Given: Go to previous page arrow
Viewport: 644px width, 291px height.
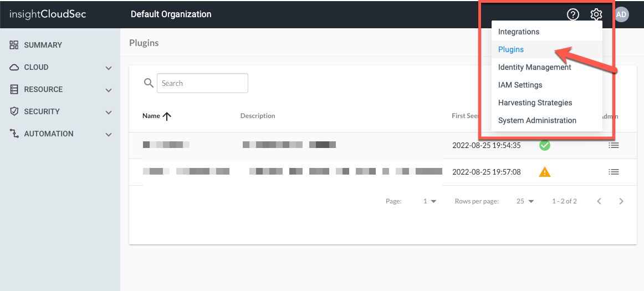Looking at the screenshot, I should pos(599,201).
